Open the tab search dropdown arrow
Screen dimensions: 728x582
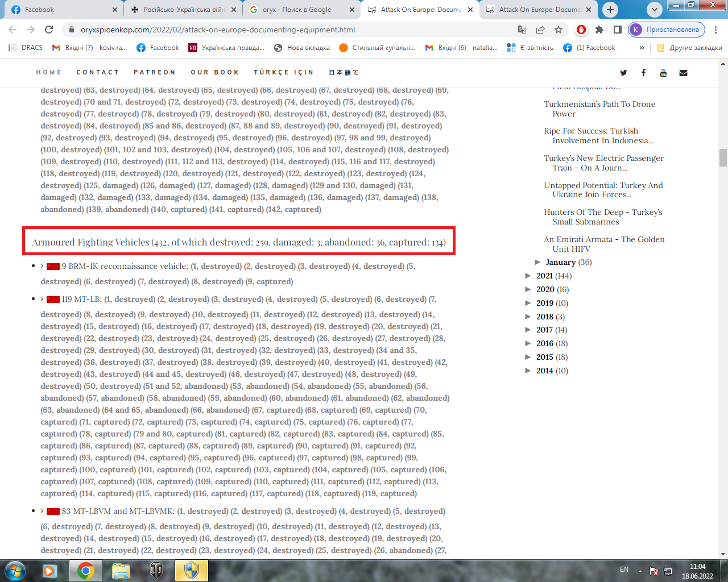click(x=655, y=9)
